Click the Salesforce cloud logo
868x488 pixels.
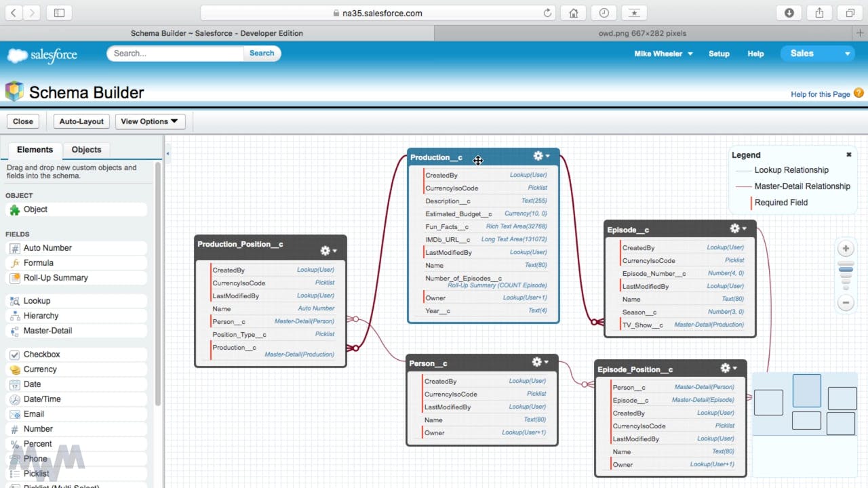tap(42, 55)
